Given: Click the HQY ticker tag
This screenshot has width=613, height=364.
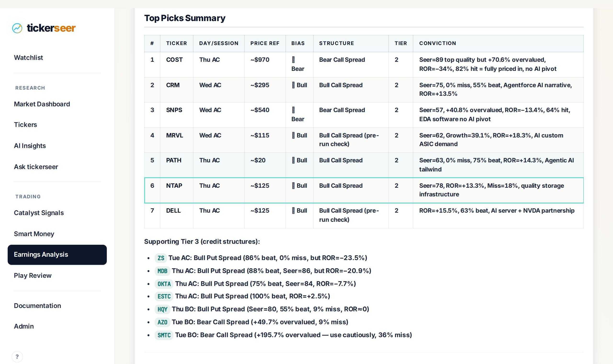Looking at the screenshot, I should (162, 309).
